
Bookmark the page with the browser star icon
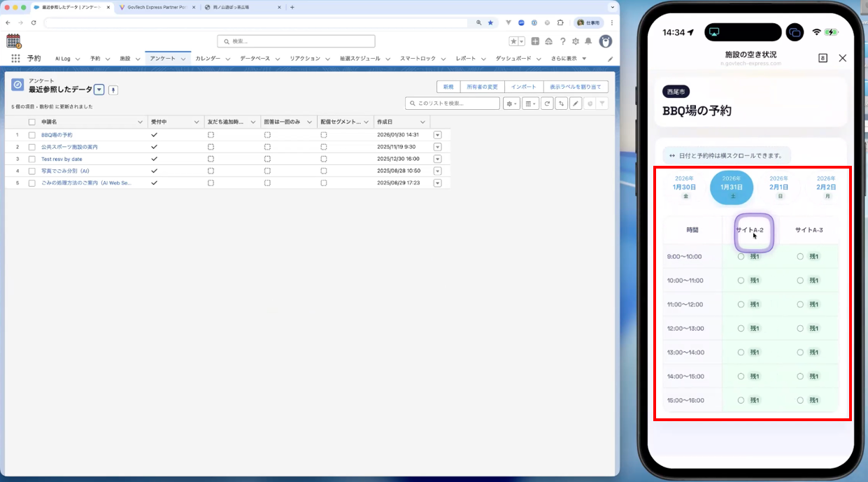point(490,23)
